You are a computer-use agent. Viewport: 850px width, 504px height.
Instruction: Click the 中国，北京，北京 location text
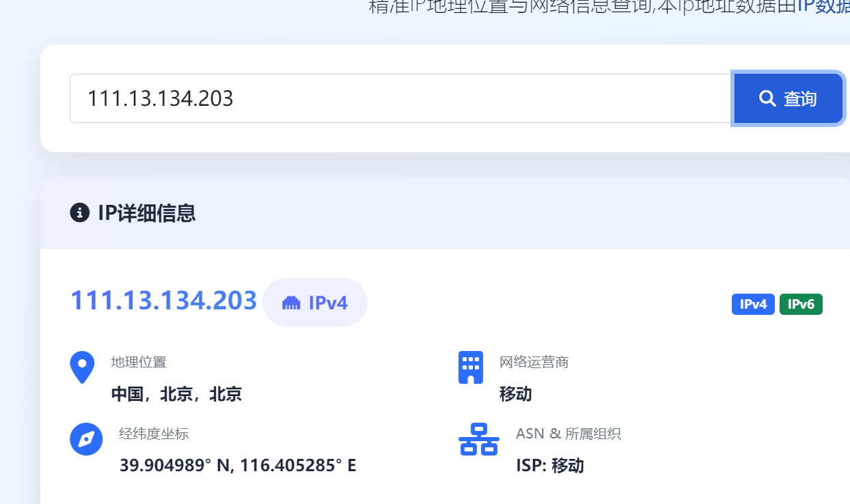[x=176, y=393]
